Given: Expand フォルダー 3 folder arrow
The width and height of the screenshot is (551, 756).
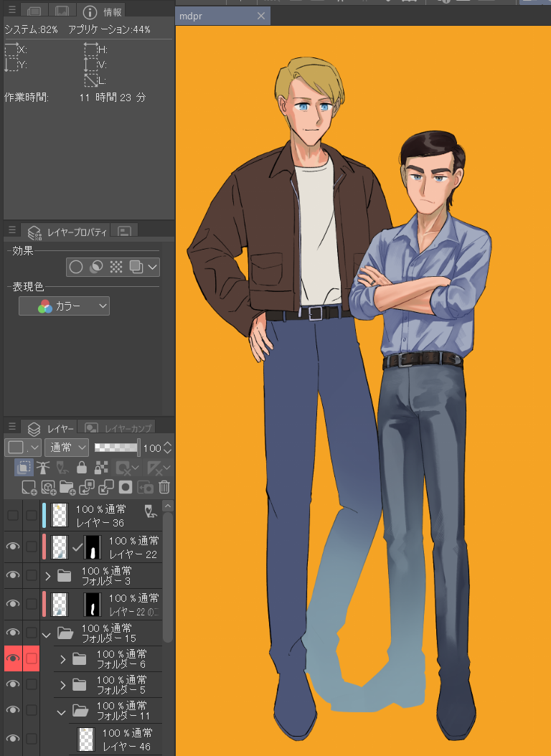Looking at the screenshot, I should (x=48, y=576).
